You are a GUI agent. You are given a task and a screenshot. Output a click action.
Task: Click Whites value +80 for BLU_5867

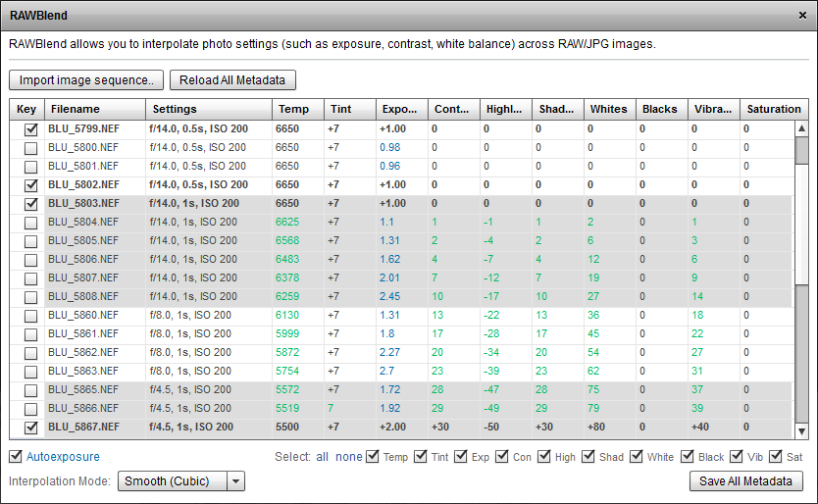tap(596, 428)
